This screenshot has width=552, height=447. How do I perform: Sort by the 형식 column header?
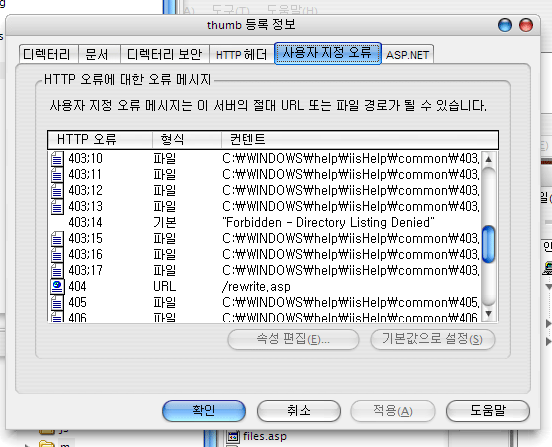pyautogui.click(x=187, y=140)
